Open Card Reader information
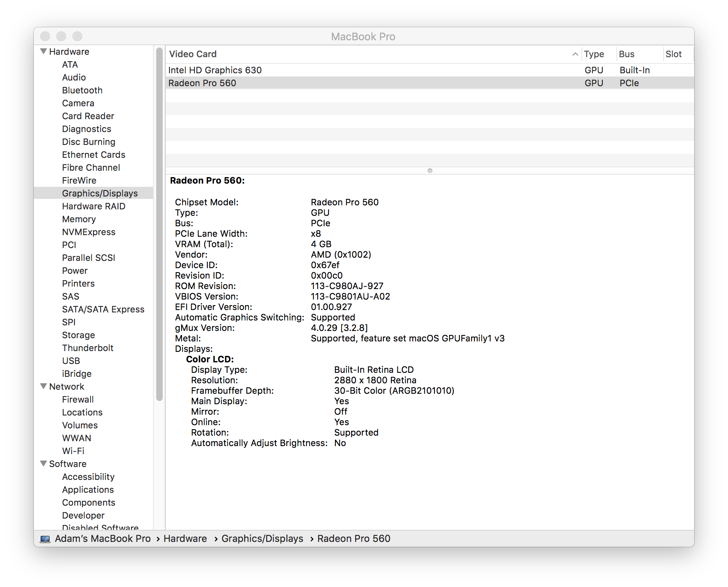 pos(88,116)
